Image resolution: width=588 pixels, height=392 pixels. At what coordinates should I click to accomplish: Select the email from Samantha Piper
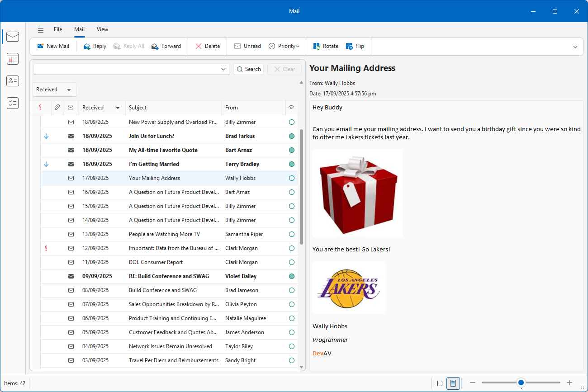pos(169,234)
